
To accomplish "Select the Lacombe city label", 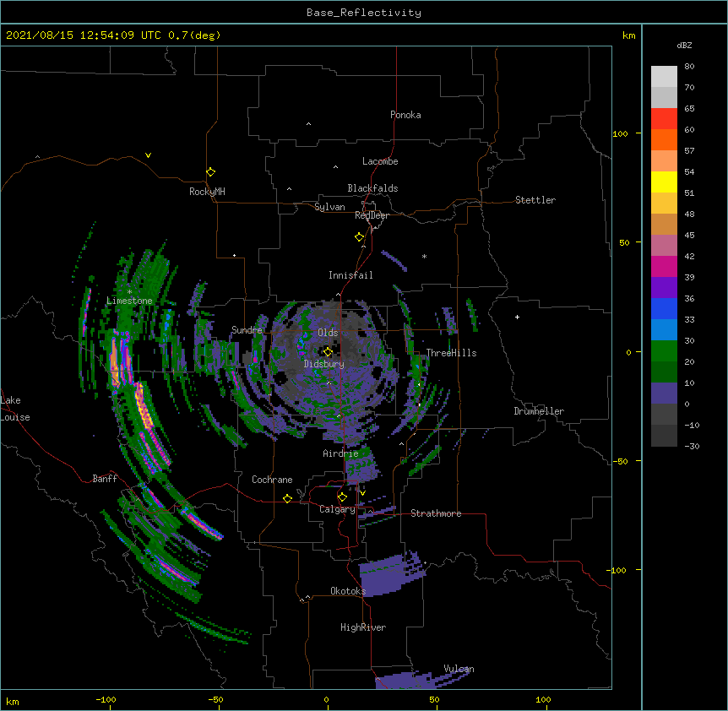I will [380, 161].
